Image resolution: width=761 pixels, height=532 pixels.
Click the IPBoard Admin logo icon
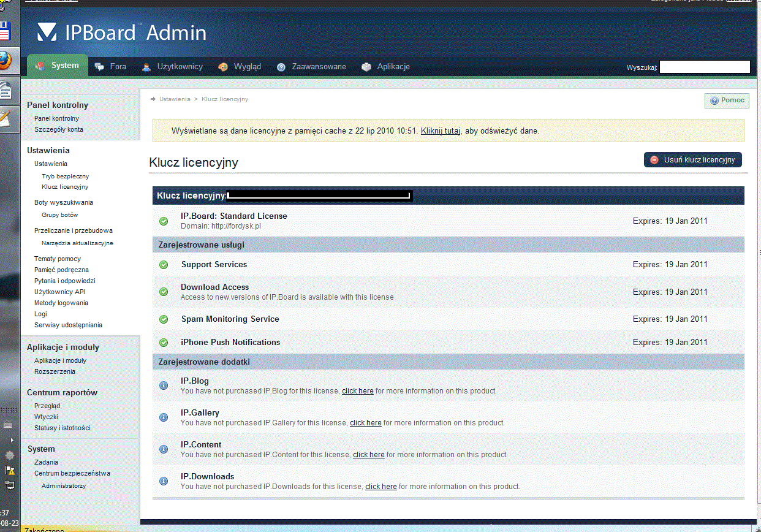point(48,32)
